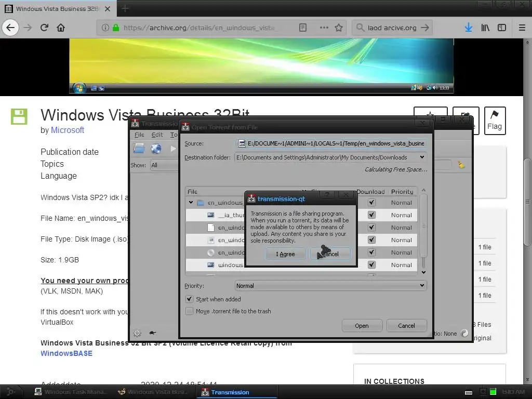Open Transmission Edit menu
This screenshot has height=399, width=532.
[157, 135]
